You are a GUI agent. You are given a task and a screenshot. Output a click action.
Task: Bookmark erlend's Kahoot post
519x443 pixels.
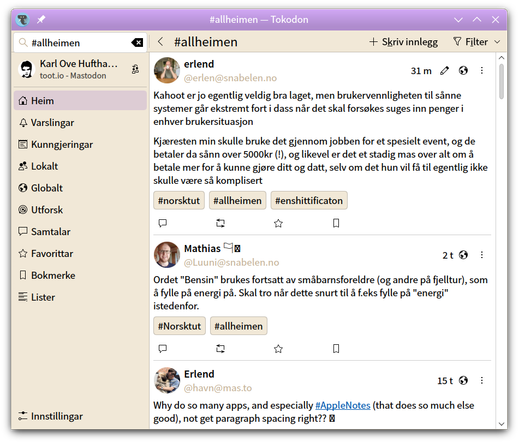point(336,223)
